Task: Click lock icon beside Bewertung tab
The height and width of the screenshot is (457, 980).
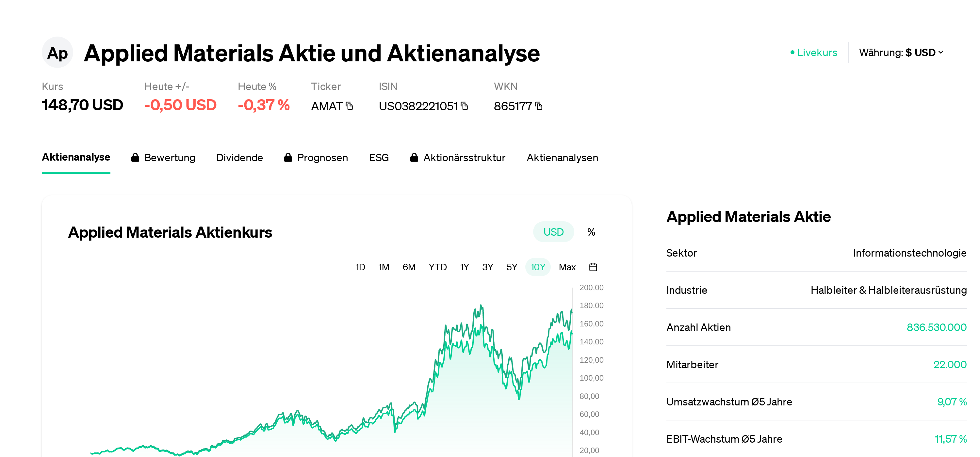Action: coord(135,158)
